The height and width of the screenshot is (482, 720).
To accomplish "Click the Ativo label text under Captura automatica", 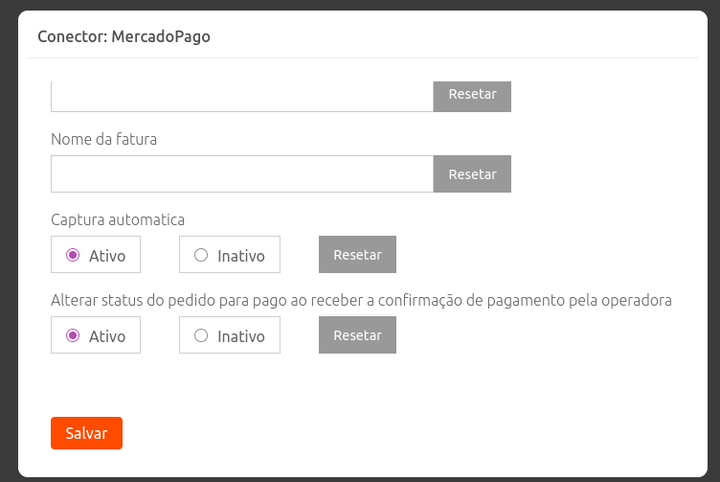I will coord(107,256).
